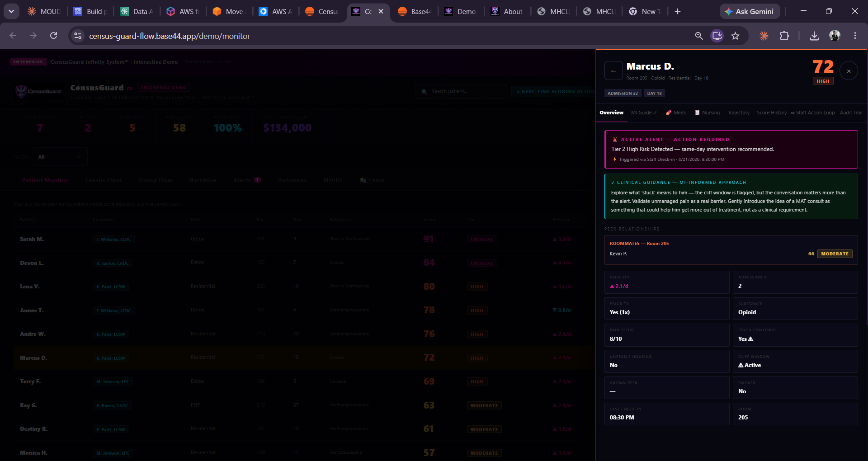868x461 pixels.
Task: Open the Staff Action Loop tab
Action: coord(813,113)
